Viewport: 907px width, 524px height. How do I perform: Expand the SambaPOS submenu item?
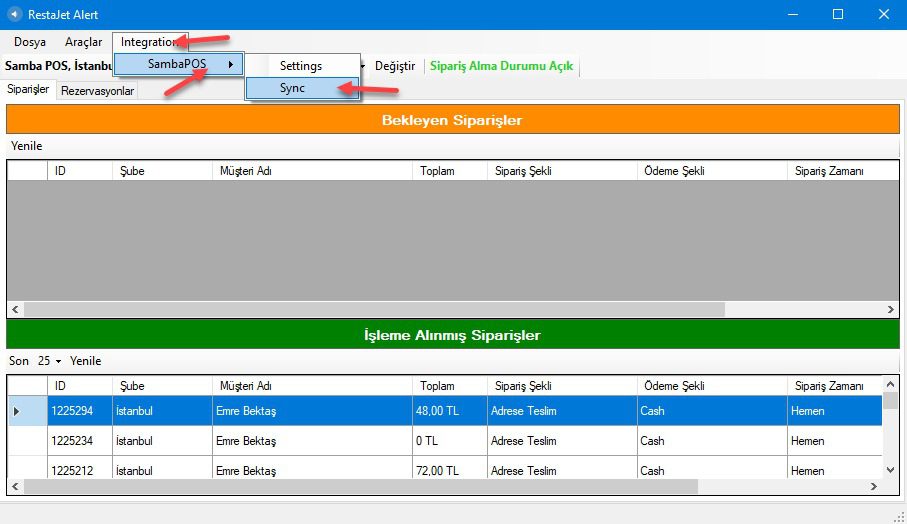click(180, 64)
